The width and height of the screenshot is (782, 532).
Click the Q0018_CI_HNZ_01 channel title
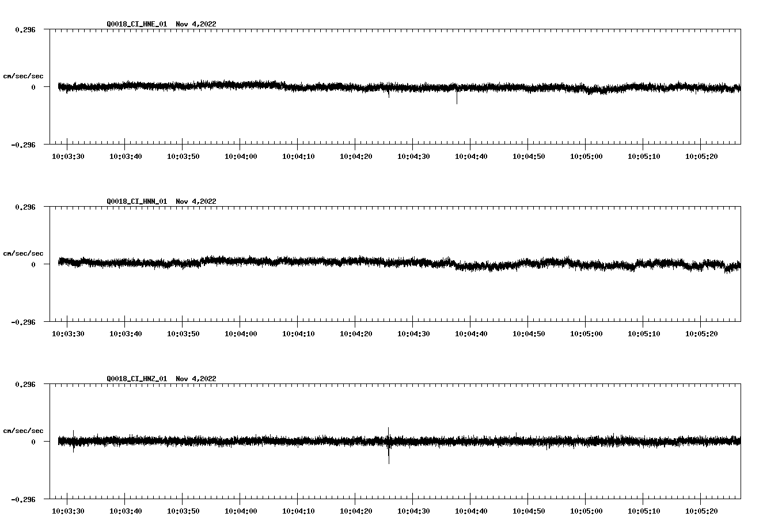[x=136, y=379]
